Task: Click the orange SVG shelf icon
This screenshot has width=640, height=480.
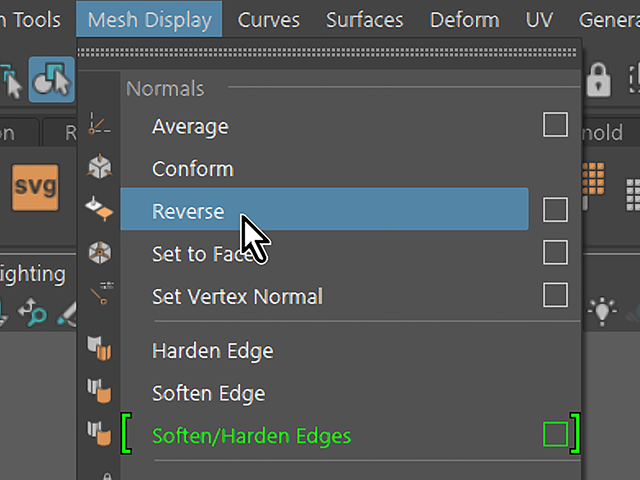Action: (35, 188)
